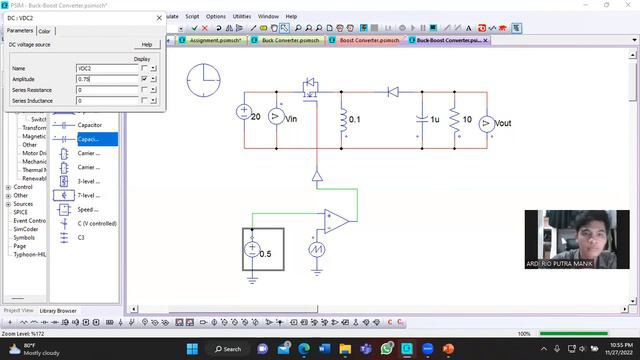Click the rightmost highlighted toolbar icon
The image size is (640, 360).
pyautogui.click(x=516, y=28)
